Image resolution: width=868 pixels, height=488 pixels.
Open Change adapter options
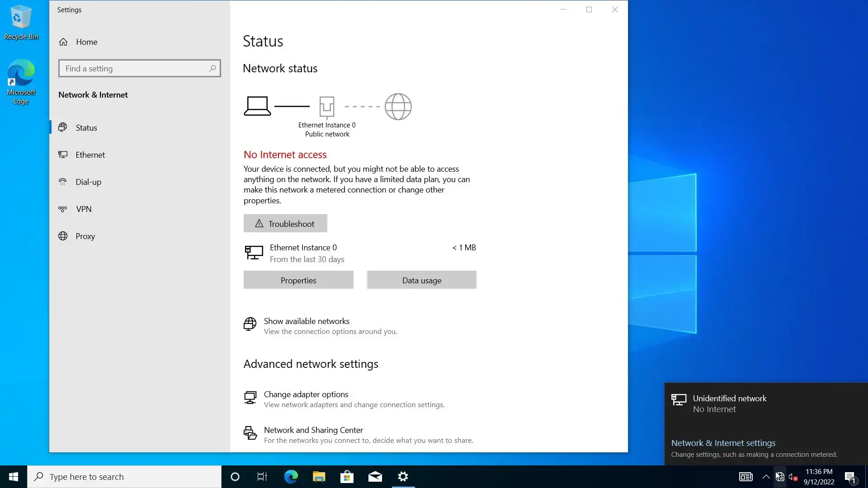[x=306, y=394]
